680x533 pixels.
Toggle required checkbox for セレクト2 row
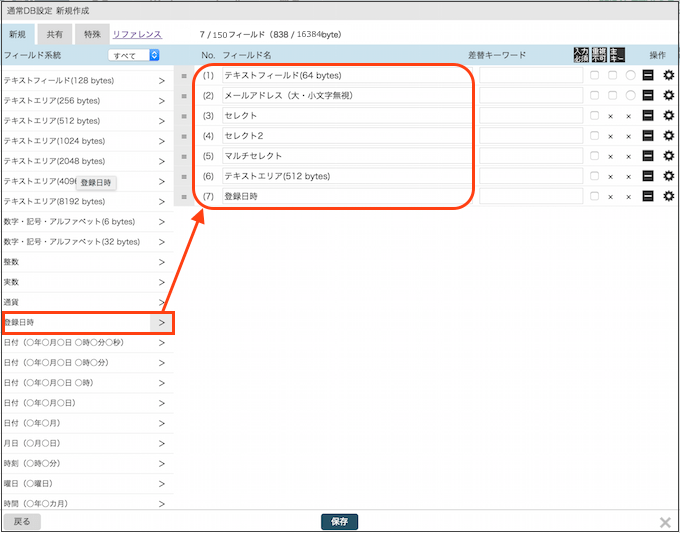pos(595,136)
